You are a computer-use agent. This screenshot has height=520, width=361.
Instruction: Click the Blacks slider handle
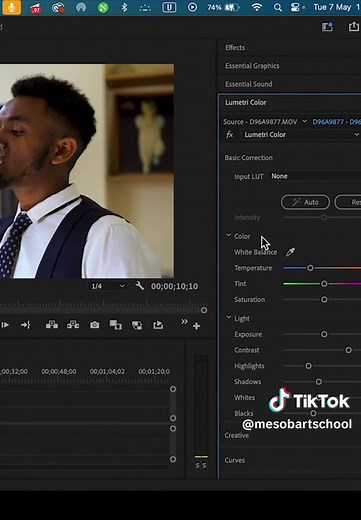pyautogui.click(x=313, y=413)
